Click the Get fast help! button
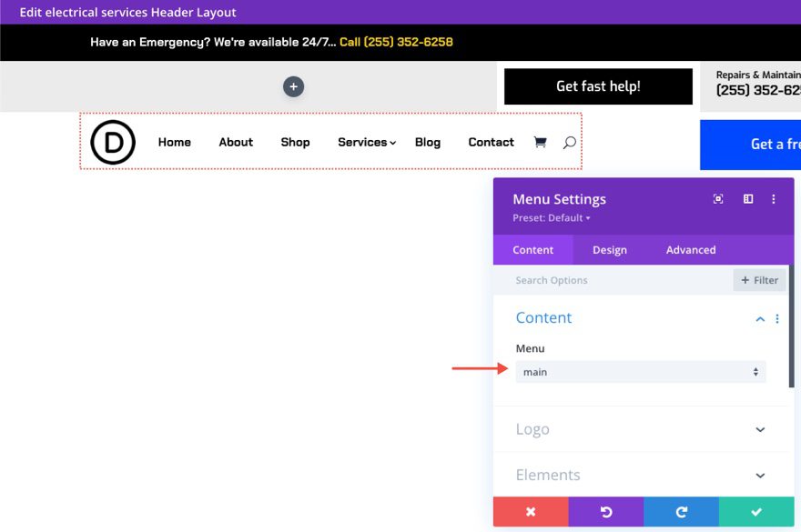This screenshot has width=801, height=532. 597,85
